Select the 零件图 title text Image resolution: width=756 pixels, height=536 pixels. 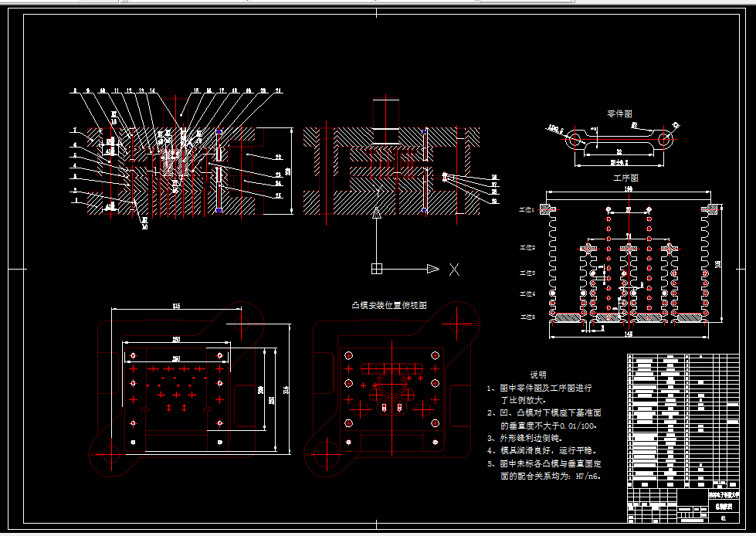[x=619, y=114]
